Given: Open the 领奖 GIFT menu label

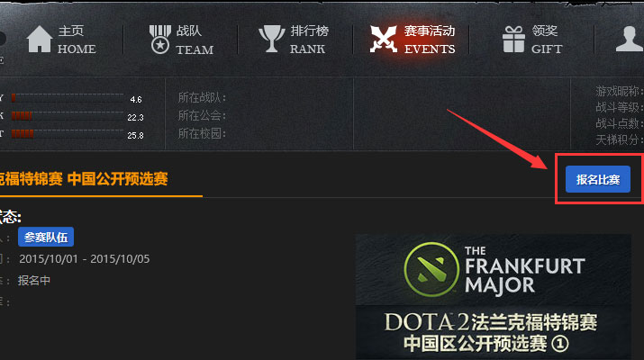Looking at the screenshot, I should click(547, 40).
